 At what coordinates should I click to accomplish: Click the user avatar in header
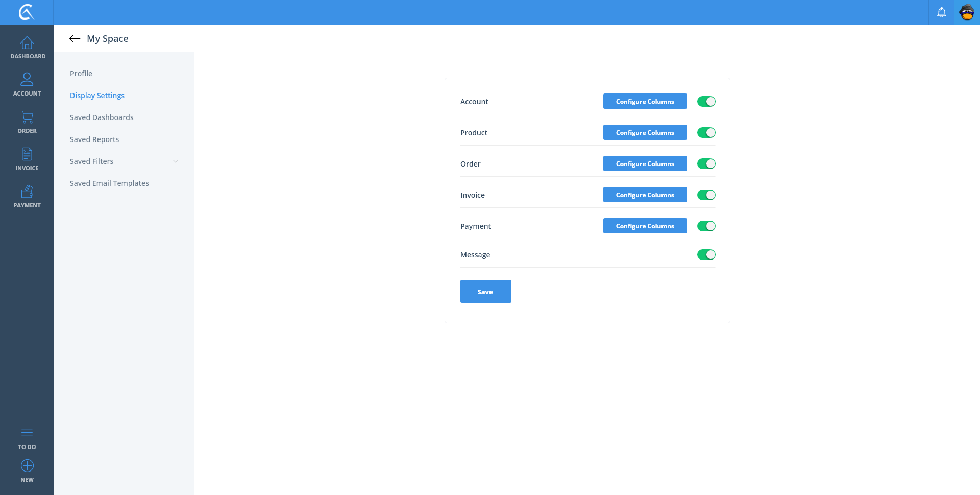[x=967, y=12]
